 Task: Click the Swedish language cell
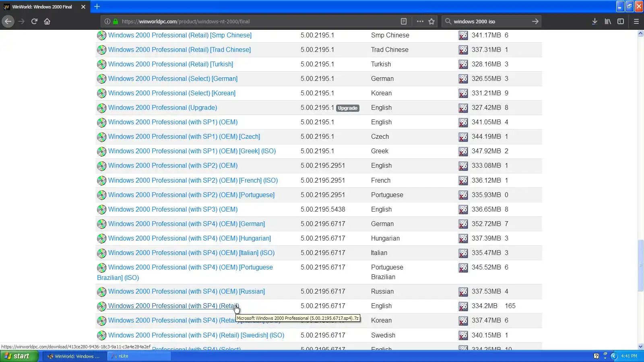point(383,335)
